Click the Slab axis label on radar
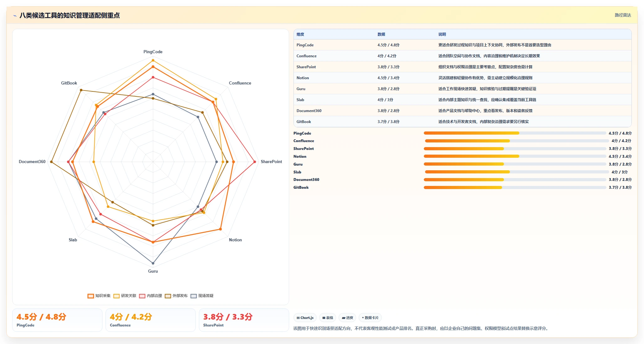Screen dimensions: 644x344 (73, 240)
